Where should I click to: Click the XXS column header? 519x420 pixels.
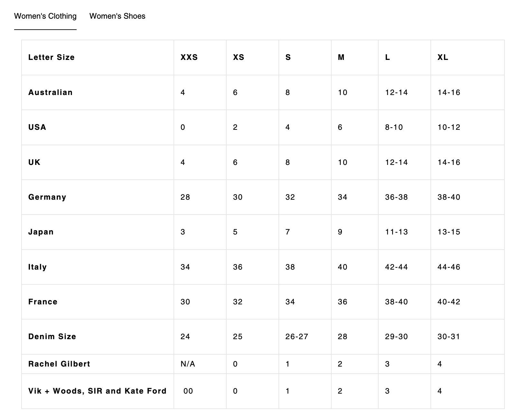(189, 57)
